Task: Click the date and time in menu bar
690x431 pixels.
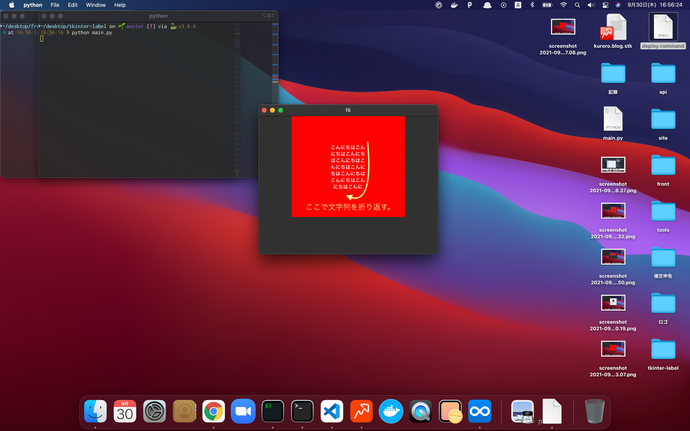Action: click(x=655, y=5)
